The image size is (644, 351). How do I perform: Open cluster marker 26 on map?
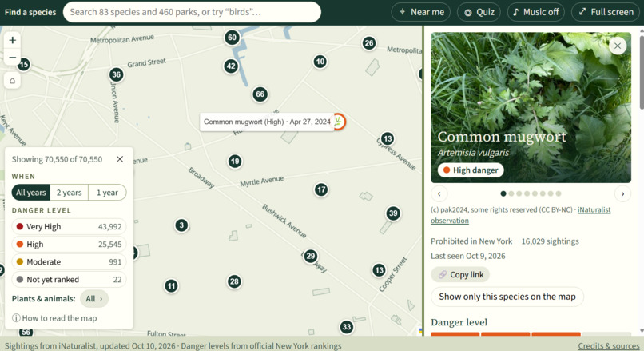click(x=369, y=43)
